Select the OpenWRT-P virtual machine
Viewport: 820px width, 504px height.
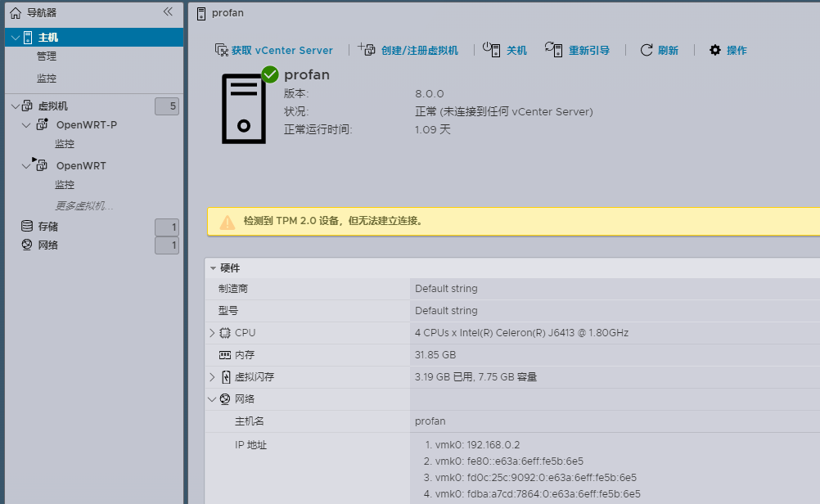coord(87,125)
